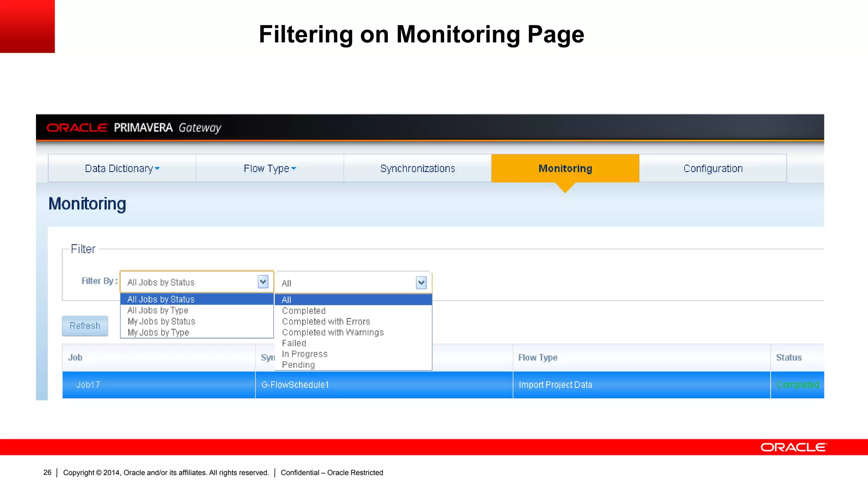
Task: Select Failed status option
Action: click(353, 343)
